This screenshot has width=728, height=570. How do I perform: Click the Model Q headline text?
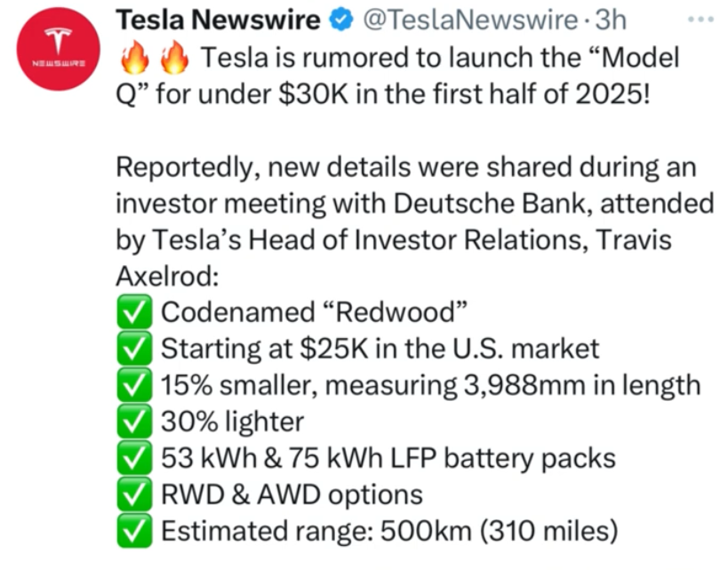[397, 76]
